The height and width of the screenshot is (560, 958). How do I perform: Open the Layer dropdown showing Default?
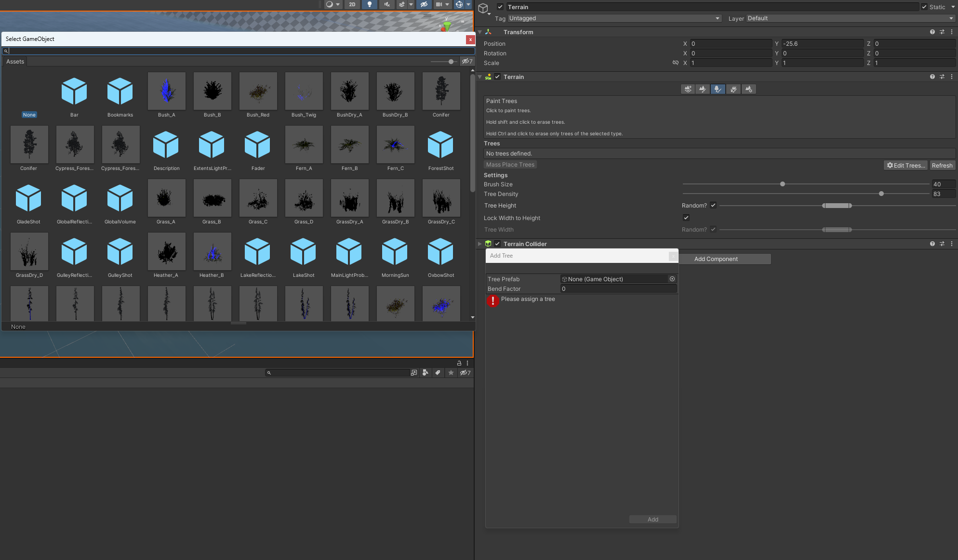tap(850, 18)
